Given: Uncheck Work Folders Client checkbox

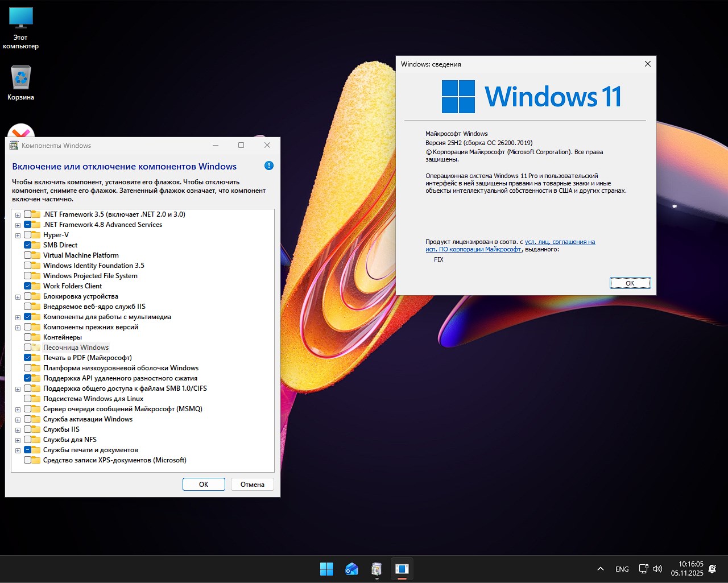Looking at the screenshot, I should tap(27, 286).
